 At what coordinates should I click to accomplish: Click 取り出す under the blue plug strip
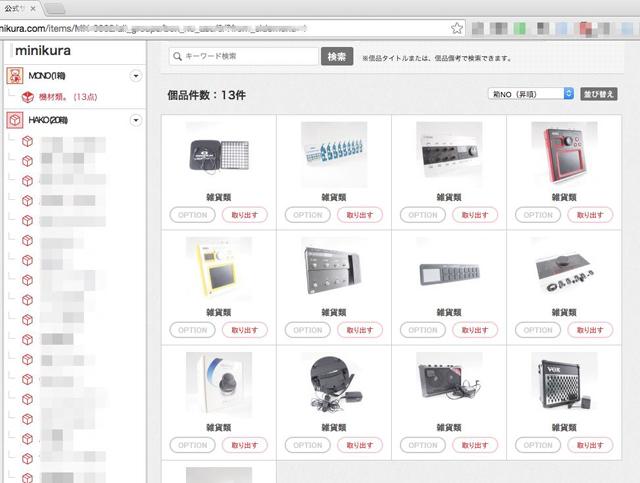coord(360,215)
